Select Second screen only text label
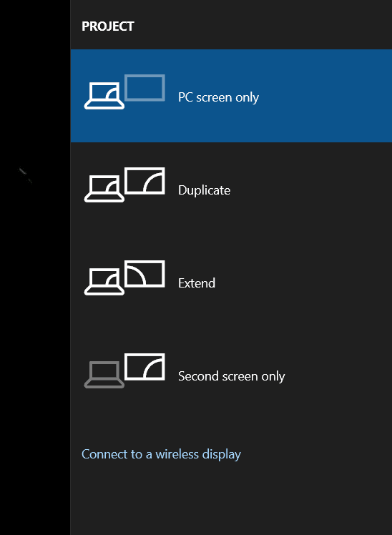 pos(231,376)
